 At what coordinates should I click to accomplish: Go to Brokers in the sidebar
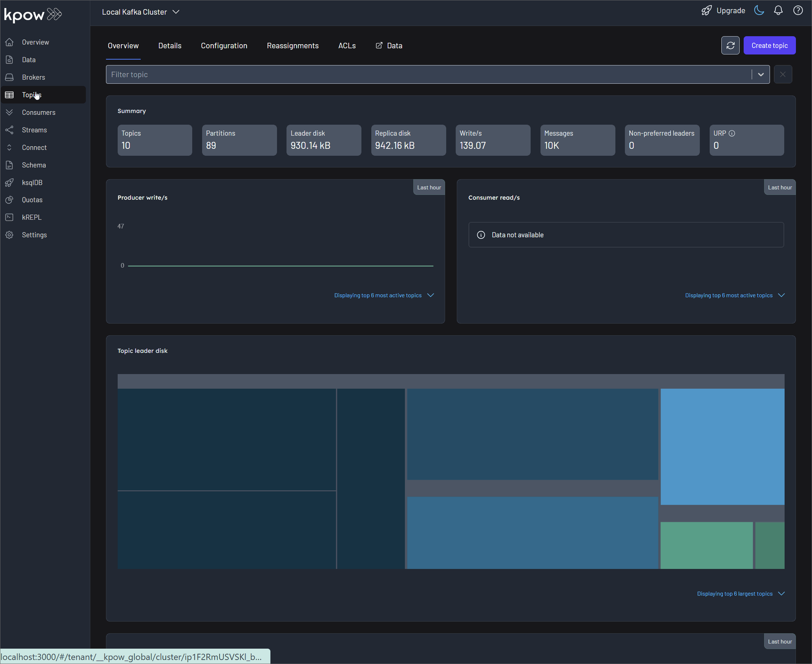click(x=34, y=77)
